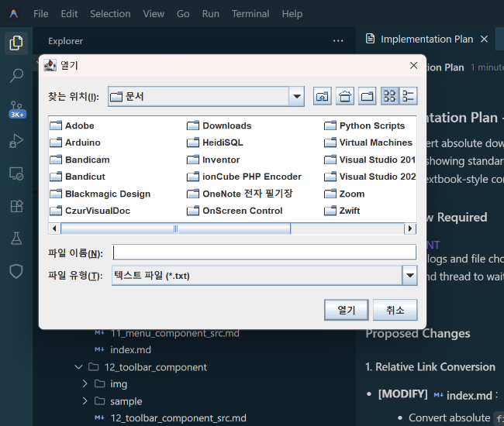Select the OneNote 전자 필기장 folder
504x426 pixels.
tap(240, 194)
